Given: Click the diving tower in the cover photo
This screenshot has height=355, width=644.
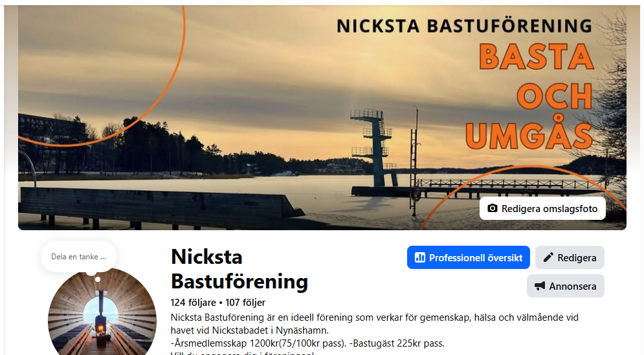Looking at the screenshot, I should click(x=373, y=147).
